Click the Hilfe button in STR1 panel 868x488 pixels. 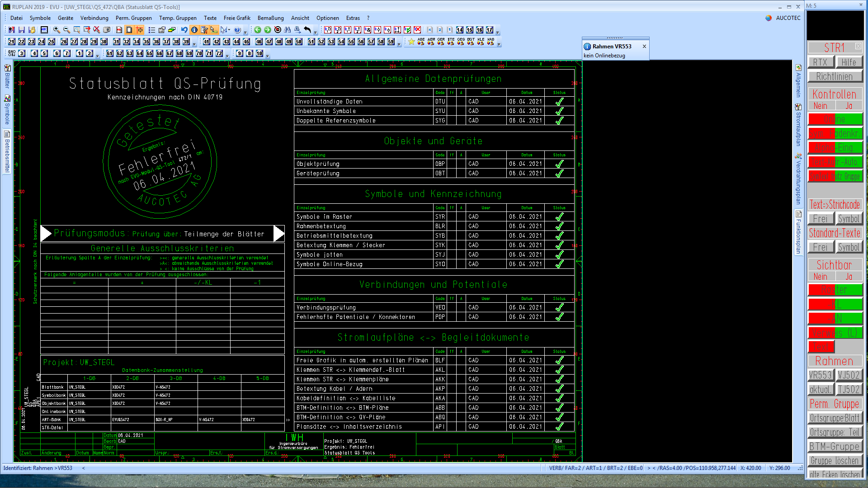(x=849, y=62)
